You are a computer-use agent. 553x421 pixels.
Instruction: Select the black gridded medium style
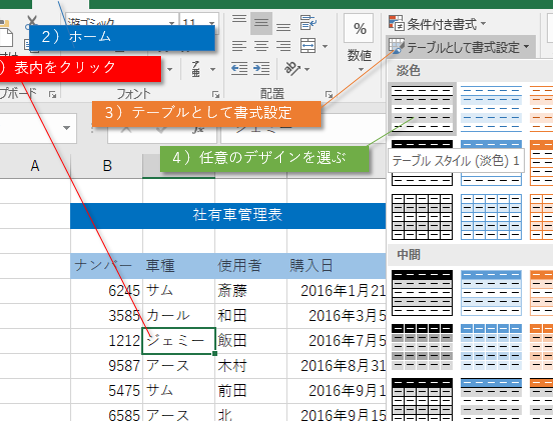[422, 399]
